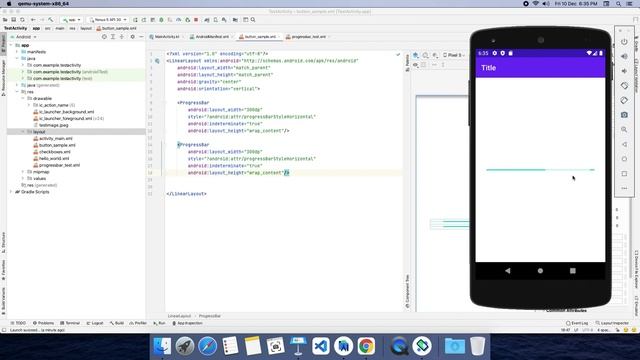The width and height of the screenshot is (640, 360).
Task: Open the Layout Inspector tool button
Action: point(612,323)
